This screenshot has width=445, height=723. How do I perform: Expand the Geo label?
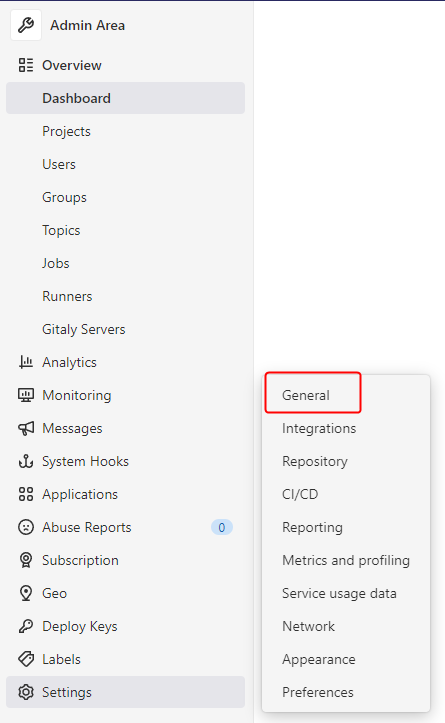coord(54,593)
